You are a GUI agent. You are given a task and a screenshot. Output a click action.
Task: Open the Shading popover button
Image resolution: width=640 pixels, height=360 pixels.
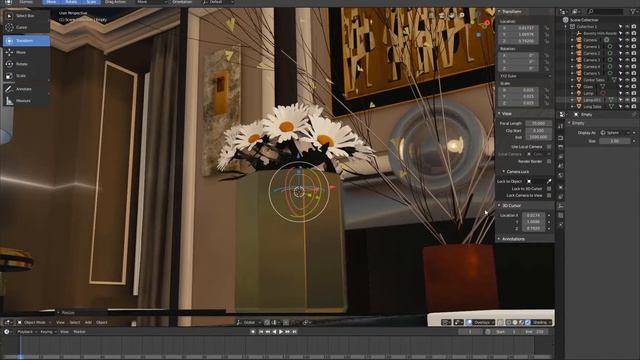click(x=542, y=322)
